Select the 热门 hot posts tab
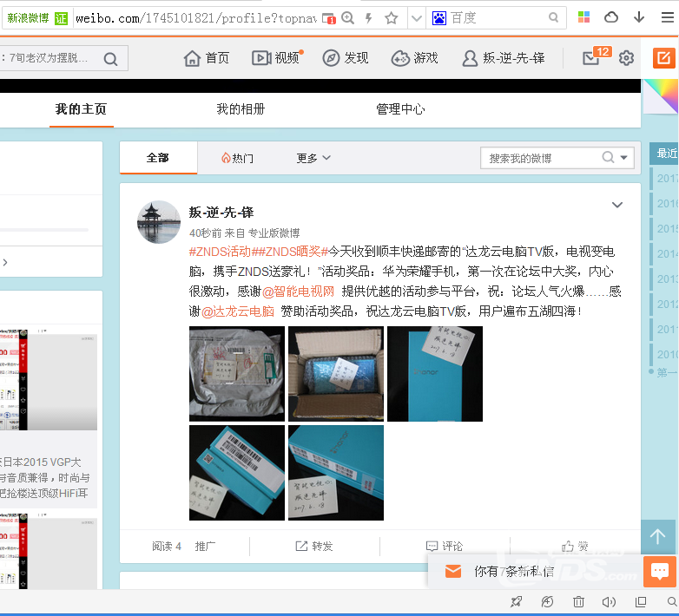The width and height of the screenshot is (679, 616). pyautogui.click(x=237, y=158)
